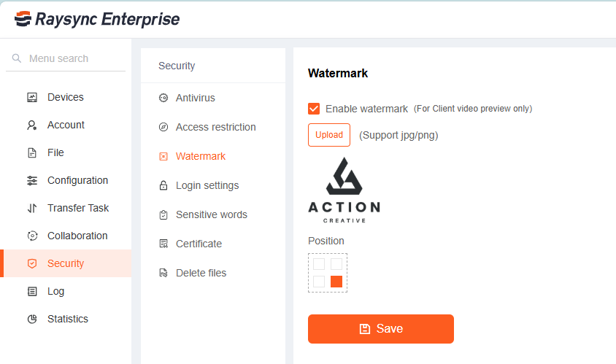Click the Configuration sliders icon
The height and width of the screenshot is (364, 616).
point(32,180)
